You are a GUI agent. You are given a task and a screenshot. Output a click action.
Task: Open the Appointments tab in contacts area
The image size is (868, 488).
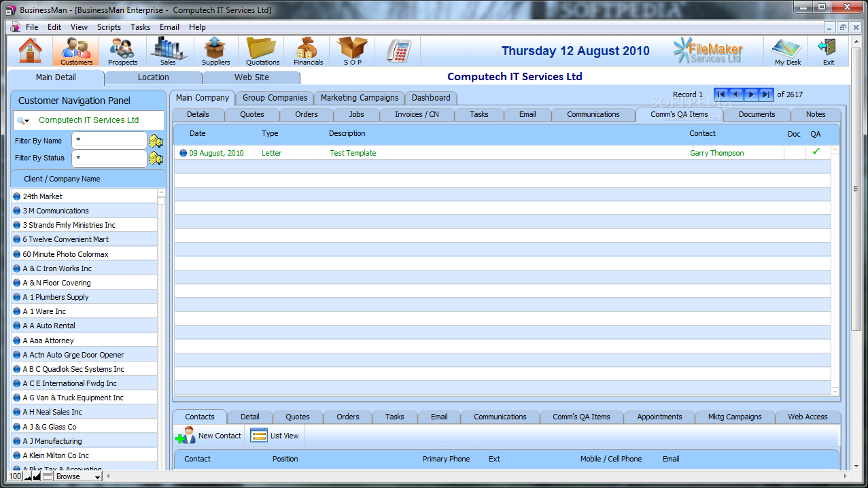[659, 417]
